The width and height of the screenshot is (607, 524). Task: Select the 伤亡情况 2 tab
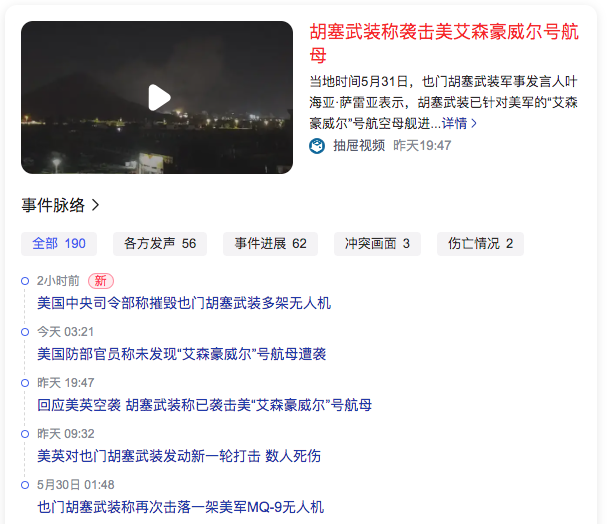click(x=480, y=244)
